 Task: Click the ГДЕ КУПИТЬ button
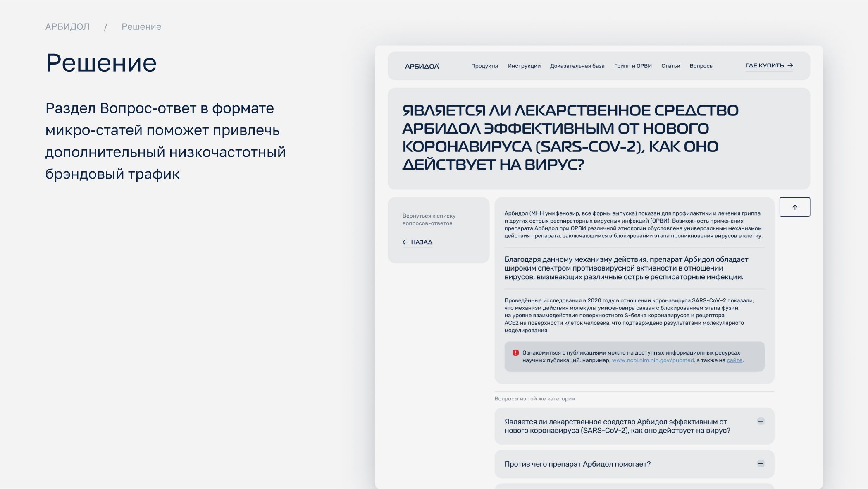point(765,65)
